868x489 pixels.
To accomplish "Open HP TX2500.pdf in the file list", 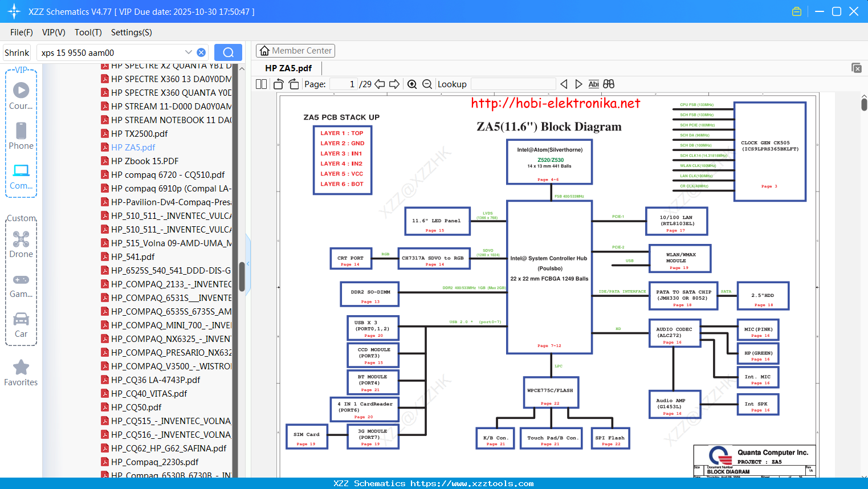I will click(x=139, y=133).
